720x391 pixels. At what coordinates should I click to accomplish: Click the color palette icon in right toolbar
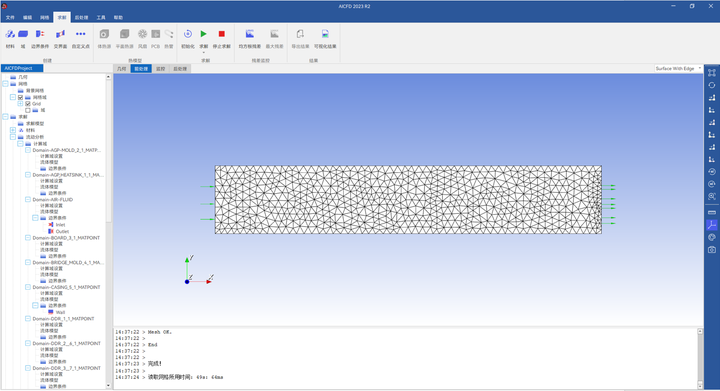tap(712, 237)
